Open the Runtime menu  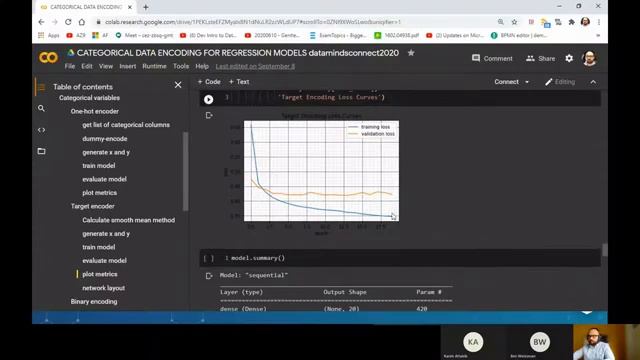(154, 66)
